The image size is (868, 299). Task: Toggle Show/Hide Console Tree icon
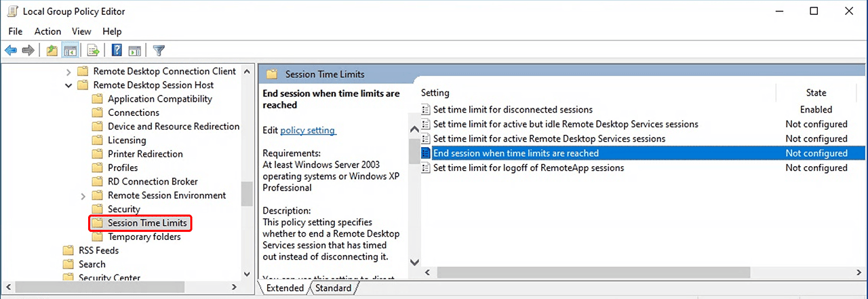click(x=69, y=50)
